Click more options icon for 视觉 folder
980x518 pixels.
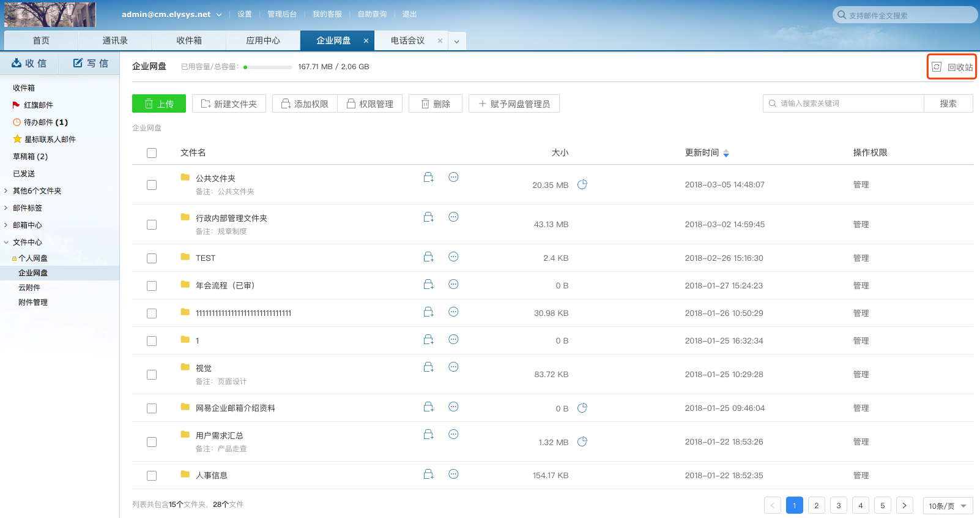(x=453, y=367)
